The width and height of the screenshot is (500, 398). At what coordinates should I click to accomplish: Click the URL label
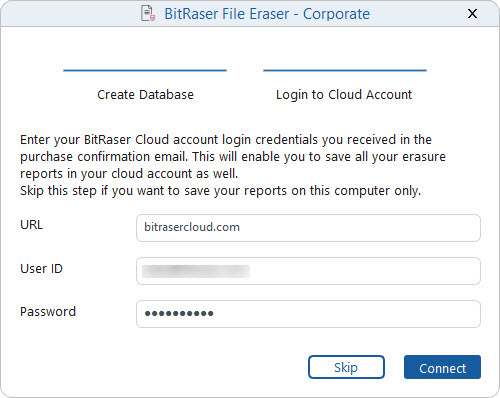coord(32,225)
